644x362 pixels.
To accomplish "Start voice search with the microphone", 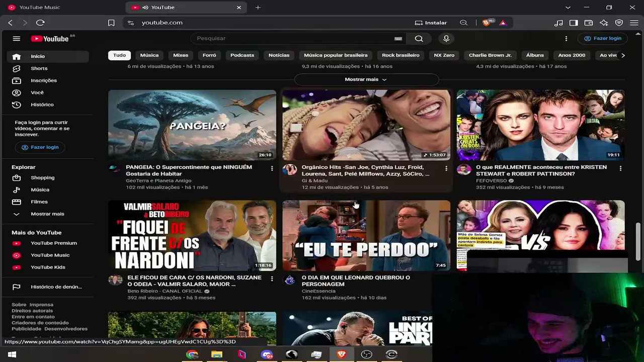I will 446,39.
